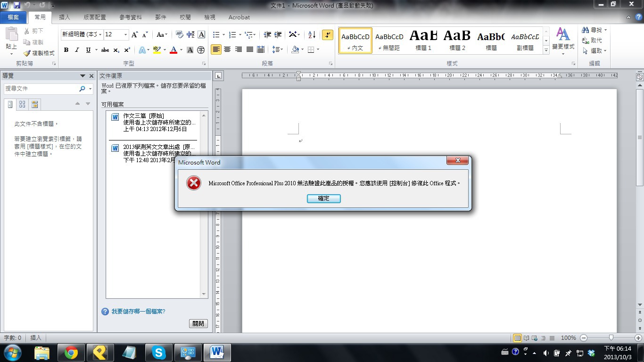Switch to the 版面配置 (Page Layout) tab

click(x=95, y=17)
